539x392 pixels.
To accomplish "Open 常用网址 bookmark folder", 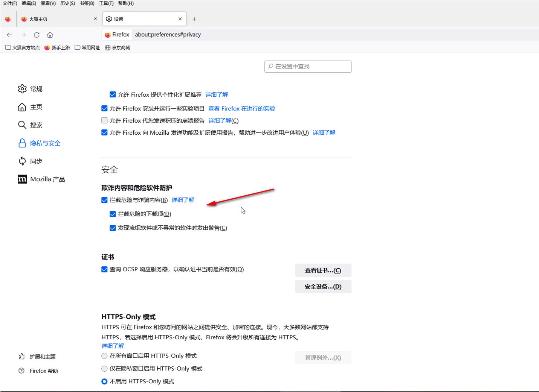I will [x=87, y=47].
